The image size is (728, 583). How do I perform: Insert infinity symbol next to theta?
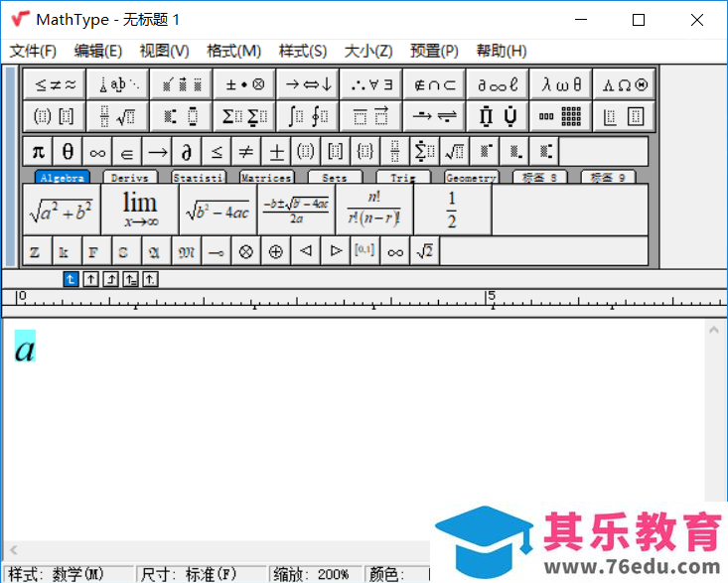pyautogui.click(x=97, y=151)
